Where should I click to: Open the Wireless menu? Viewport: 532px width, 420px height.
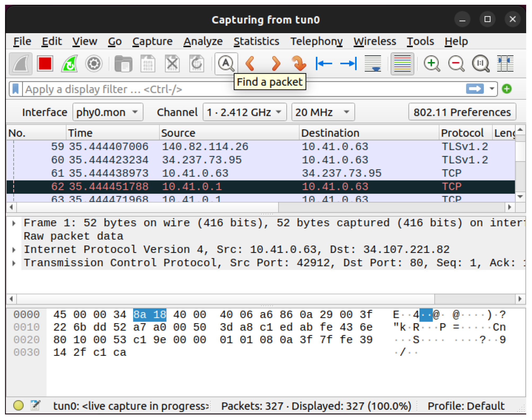coord(375,41)
